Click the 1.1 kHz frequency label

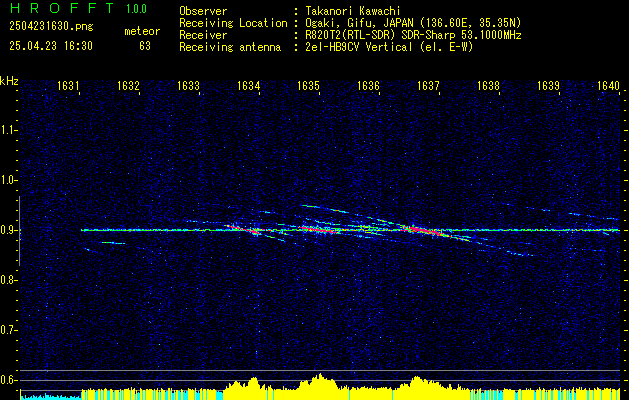pos(8,130)
